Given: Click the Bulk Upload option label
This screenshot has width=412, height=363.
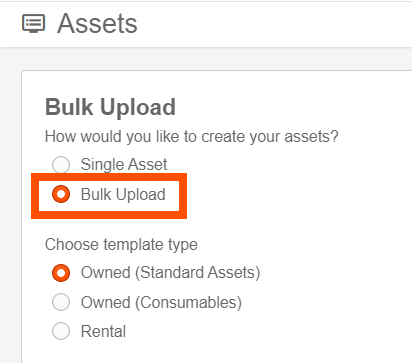Looking at the screenshot, I should pos(123,195).
